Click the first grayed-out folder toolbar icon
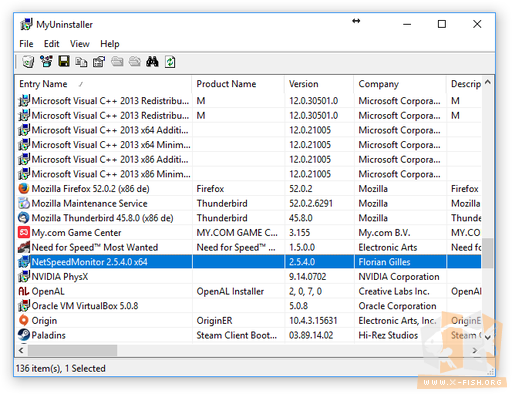The image size is (512, 394). click(x=117, y=62)
